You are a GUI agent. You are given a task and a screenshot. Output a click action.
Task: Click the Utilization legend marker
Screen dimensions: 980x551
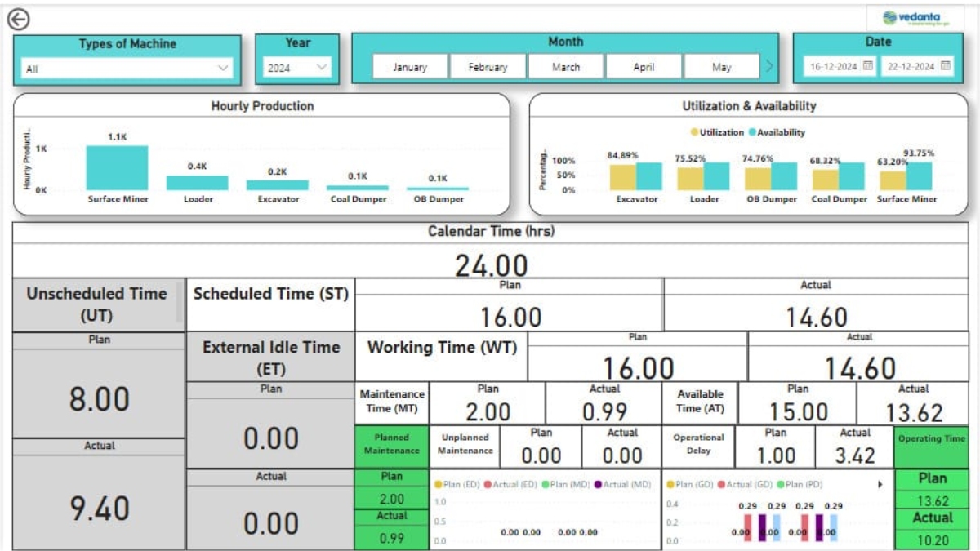pyautogui.click(x=695, y=132)
